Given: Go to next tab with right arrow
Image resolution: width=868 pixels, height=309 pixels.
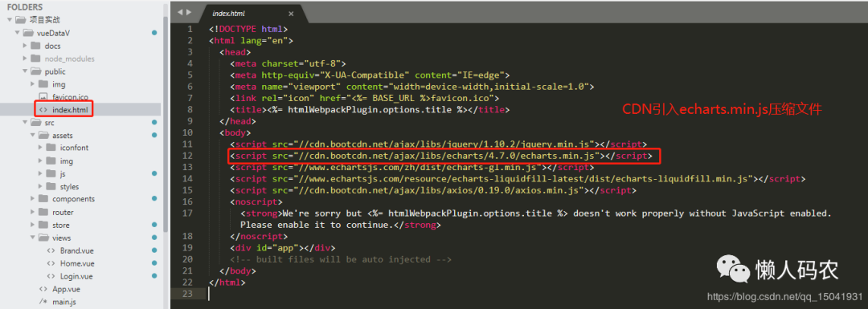Looking at the screenshot, I should pyautogui.click(x=189, y=11).
